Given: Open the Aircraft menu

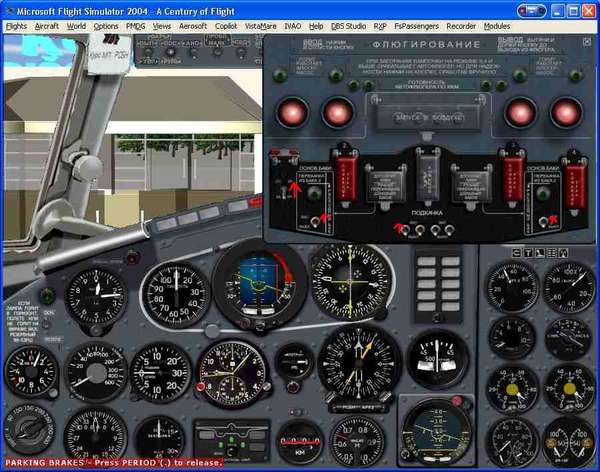Looking at the screenshot, I should pos(47,26).
